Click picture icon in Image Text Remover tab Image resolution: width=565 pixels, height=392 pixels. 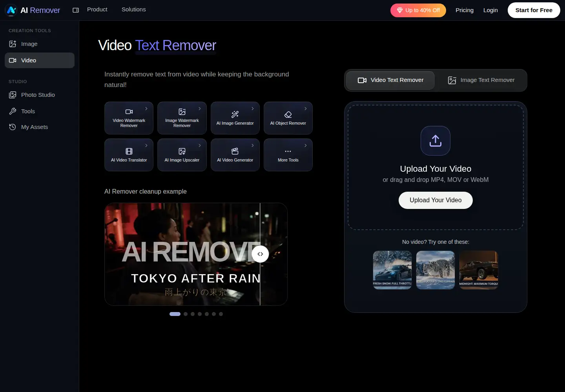[x=452, y=80]
